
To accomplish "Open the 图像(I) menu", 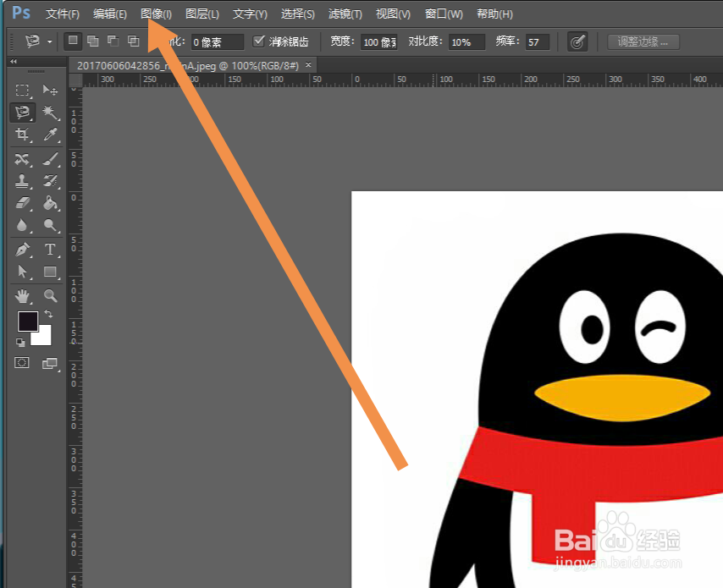I will (x=157, y=14).
